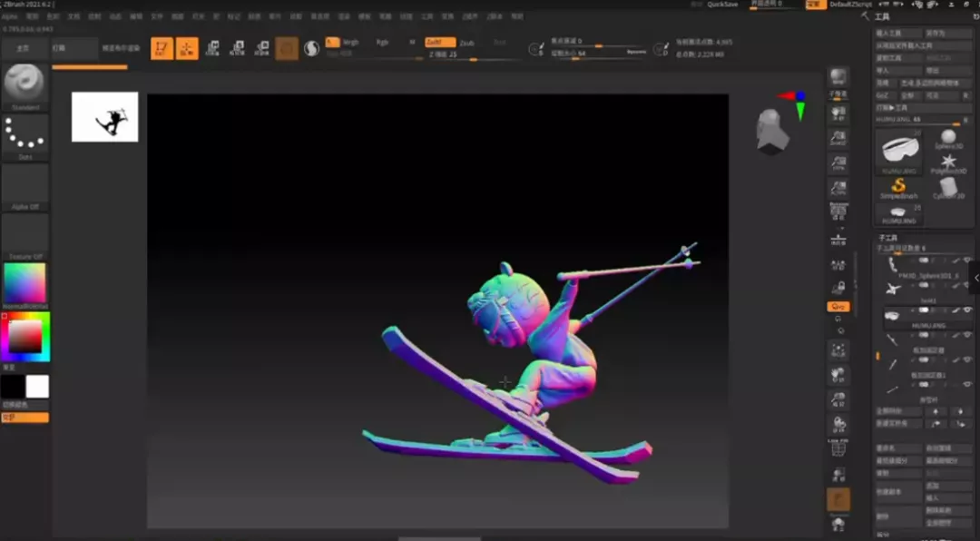Toggle visibility eye of HUMU.ANG subtool
The height and width of the screenshot is (541, 980).
967,310
